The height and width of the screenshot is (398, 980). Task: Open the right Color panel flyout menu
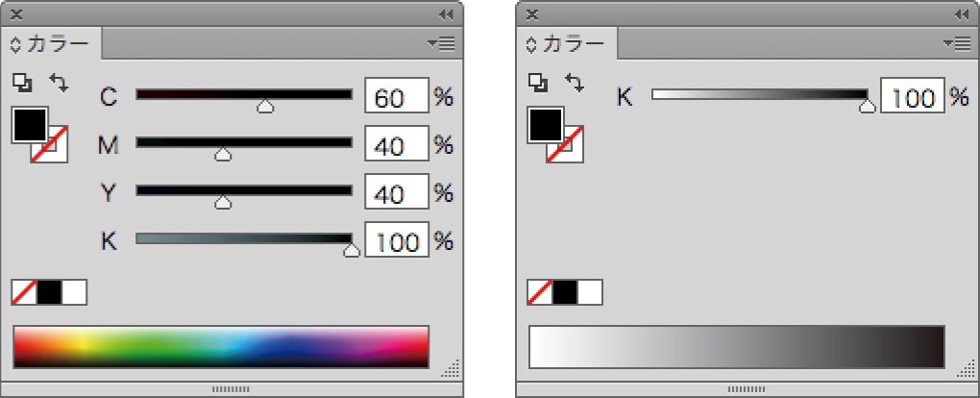tap(960, 43)
